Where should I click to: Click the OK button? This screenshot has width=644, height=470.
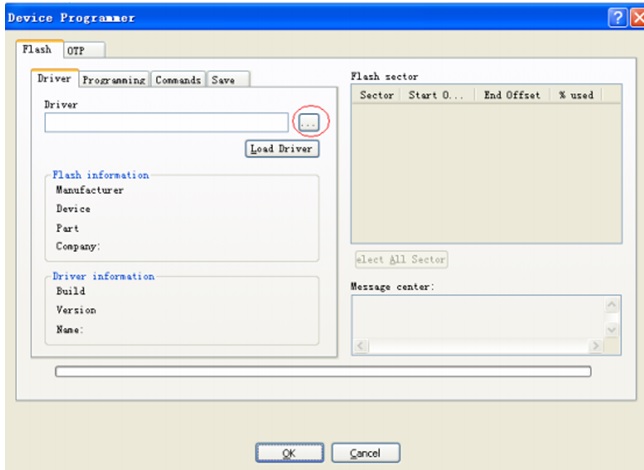tap(289, 453)
